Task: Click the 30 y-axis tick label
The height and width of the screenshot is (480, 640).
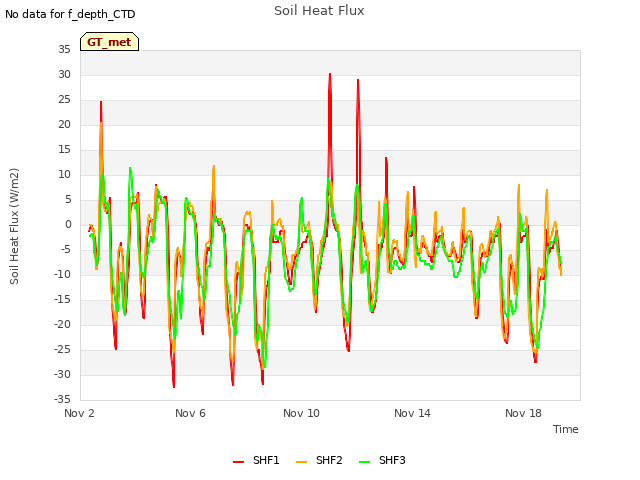Action: click(x=64, y=74)
